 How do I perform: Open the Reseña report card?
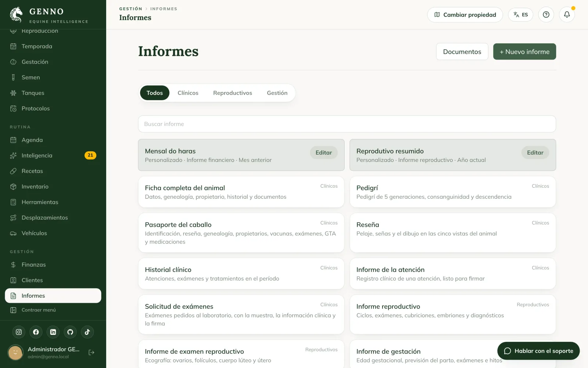pyautogui.click(x=453, y=233)
